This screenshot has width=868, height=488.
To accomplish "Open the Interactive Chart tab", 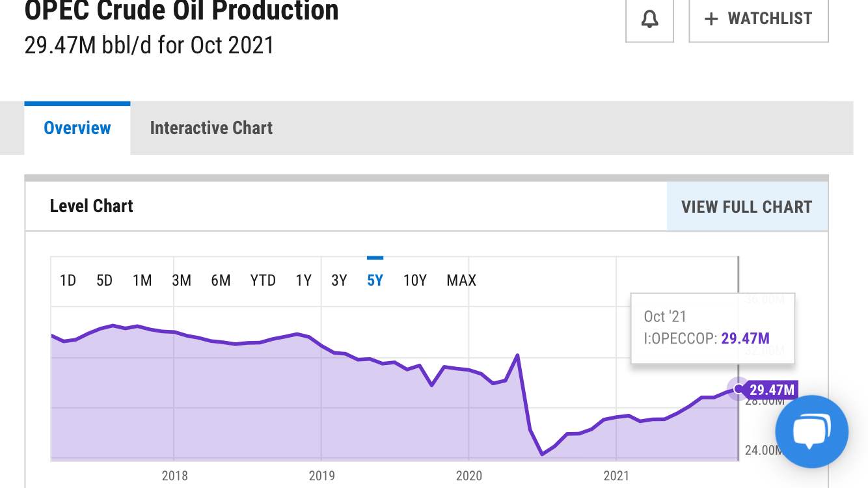I will (211, 128).
